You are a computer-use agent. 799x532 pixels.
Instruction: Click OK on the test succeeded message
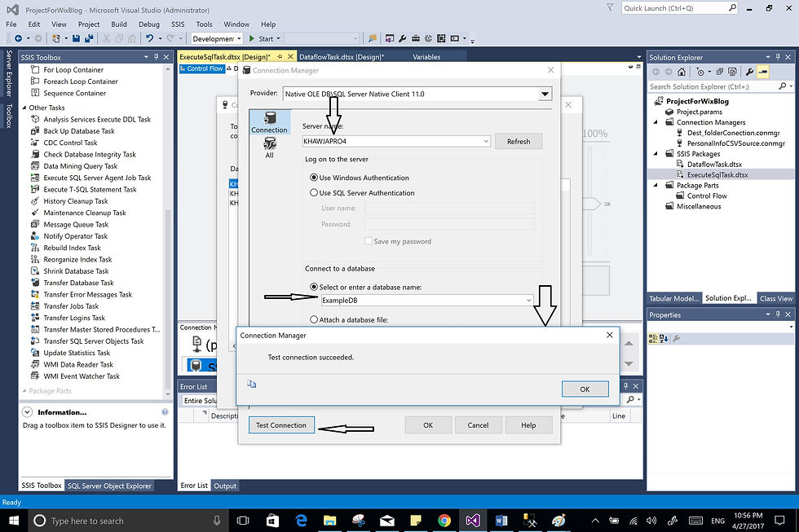click(x=585, y=389)
